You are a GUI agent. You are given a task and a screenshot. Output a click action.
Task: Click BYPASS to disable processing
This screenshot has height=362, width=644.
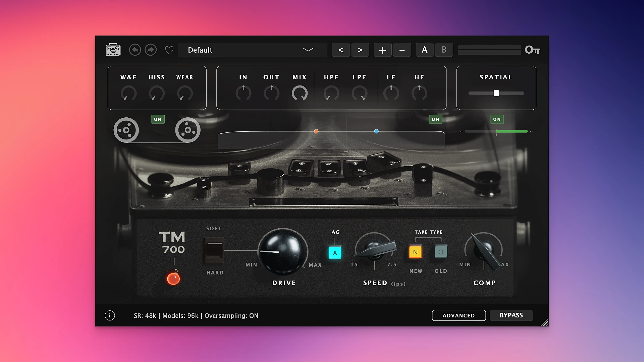511,315
